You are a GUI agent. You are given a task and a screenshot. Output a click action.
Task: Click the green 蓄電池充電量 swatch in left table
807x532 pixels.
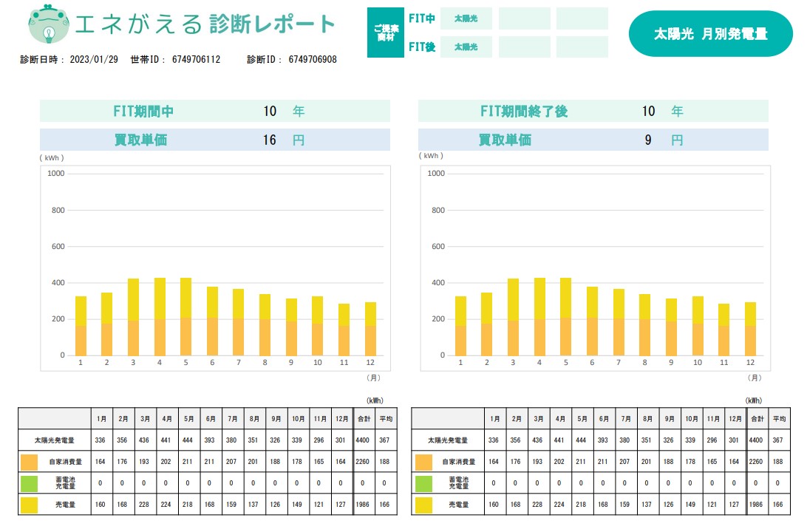[x=30, y=483]
